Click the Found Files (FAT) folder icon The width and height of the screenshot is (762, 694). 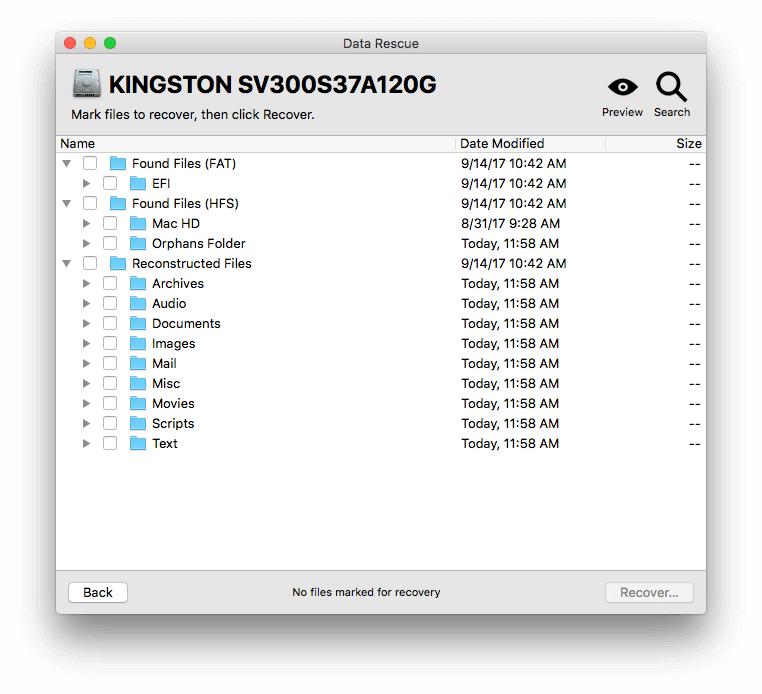click(x=118, y=163)
